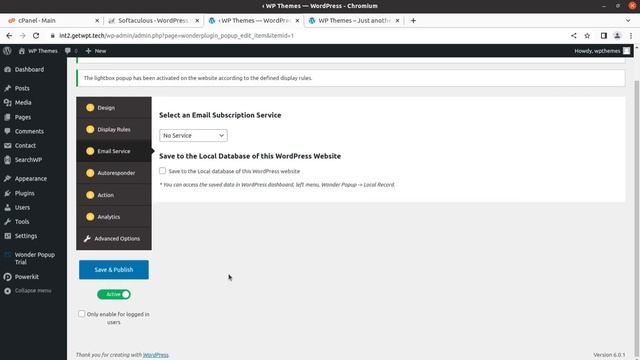Switch to WP Themes – Just another tab
Viewport: 640px width, 360px height.
pyautogui.click(x=354, y=20)
